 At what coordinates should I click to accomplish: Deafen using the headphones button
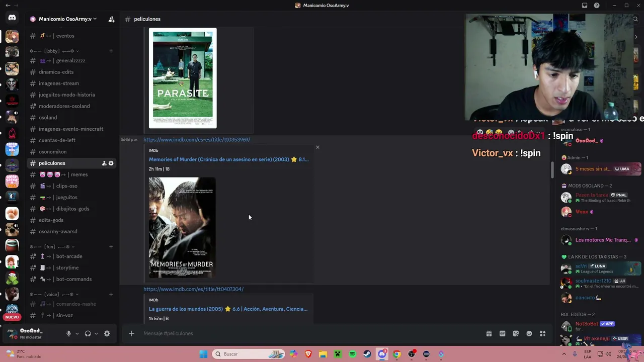pos(88,333)
